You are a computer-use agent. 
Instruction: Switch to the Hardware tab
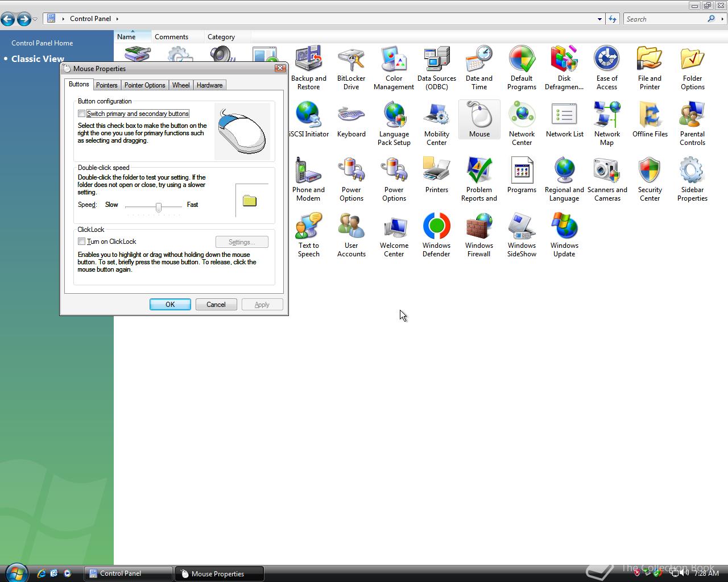pyautogui.click(x=209, y=85)
